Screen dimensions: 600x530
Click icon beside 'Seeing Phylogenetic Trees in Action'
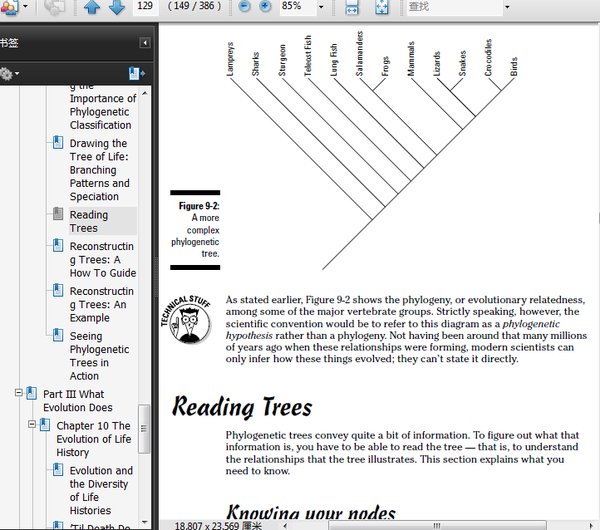click(58, 335)
